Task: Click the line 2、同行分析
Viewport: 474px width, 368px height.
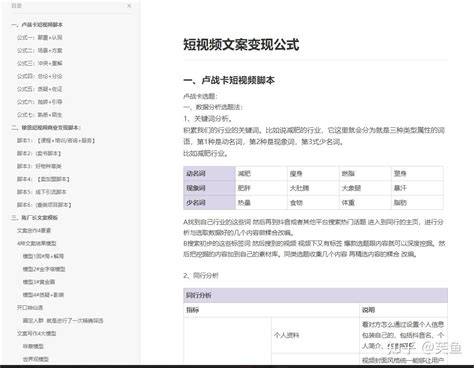Action: click(201, 276)
